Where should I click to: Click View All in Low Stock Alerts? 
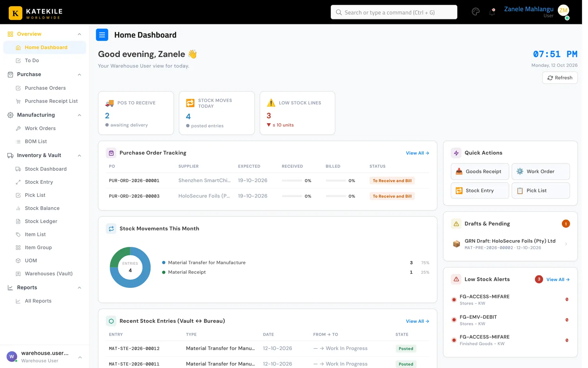[x=558, y=280]
